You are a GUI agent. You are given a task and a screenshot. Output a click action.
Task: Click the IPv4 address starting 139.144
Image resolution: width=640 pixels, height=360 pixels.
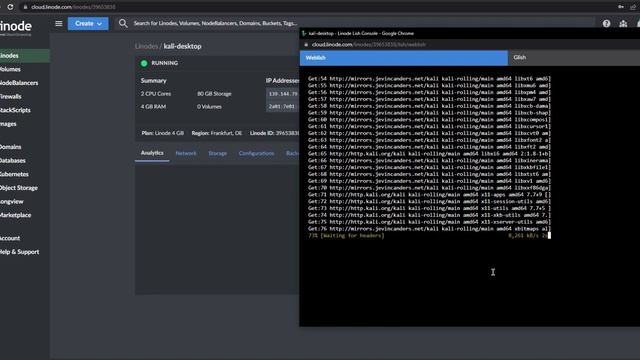point(283,94)
